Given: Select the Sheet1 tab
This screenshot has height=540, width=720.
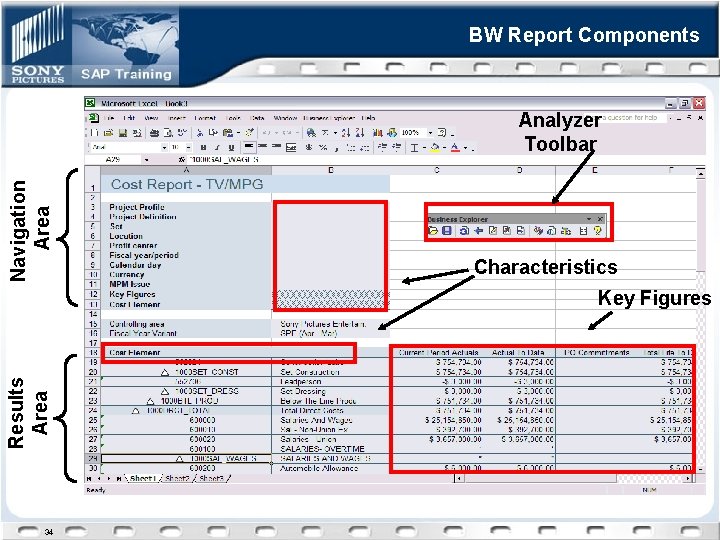Looking at the screenshot, I should point(143,478).
